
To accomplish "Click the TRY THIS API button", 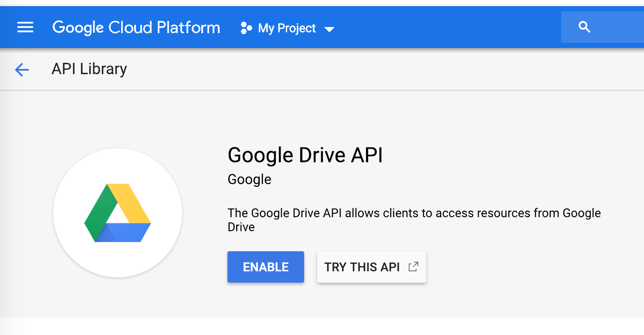I will click(x=362, y=267).
